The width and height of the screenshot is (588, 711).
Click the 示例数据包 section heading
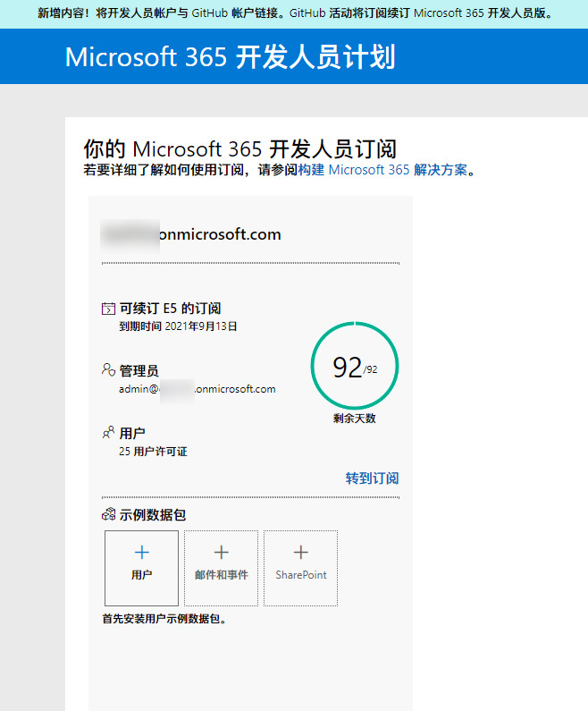tap(153, 515)
